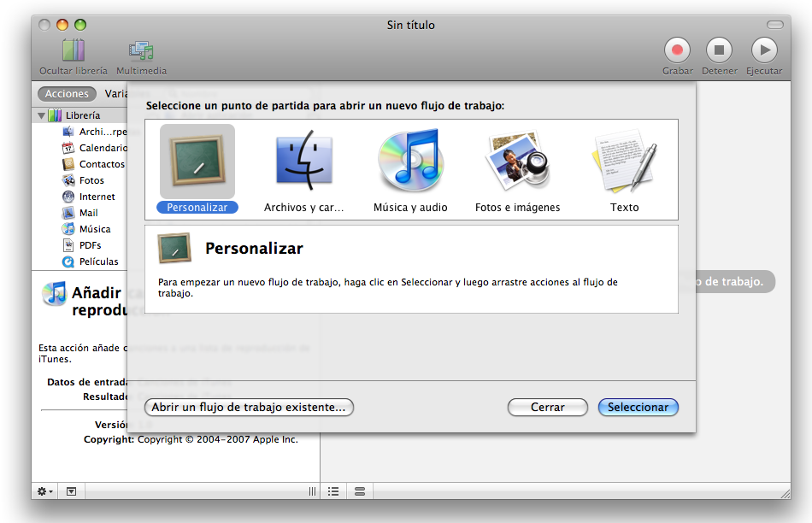Click the window resize grip corner
812x523 pixels.
[786, 494]
